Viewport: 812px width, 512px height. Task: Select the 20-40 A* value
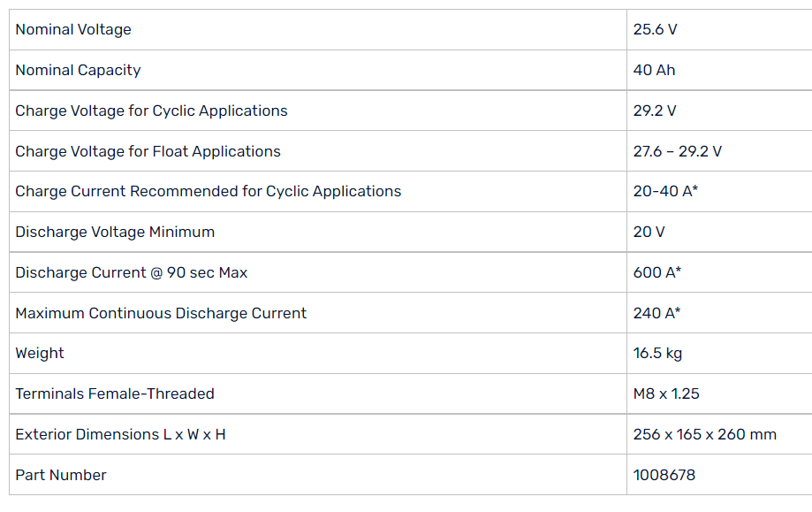click(665, 192)
